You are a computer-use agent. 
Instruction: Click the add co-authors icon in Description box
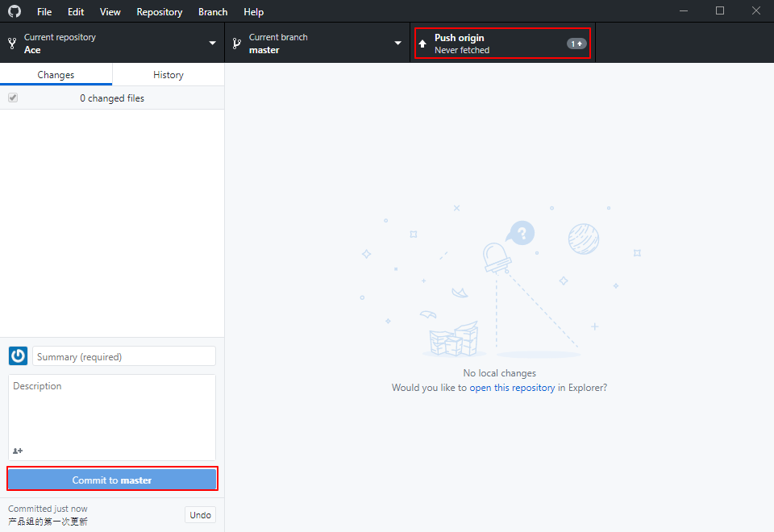point(18,451)
